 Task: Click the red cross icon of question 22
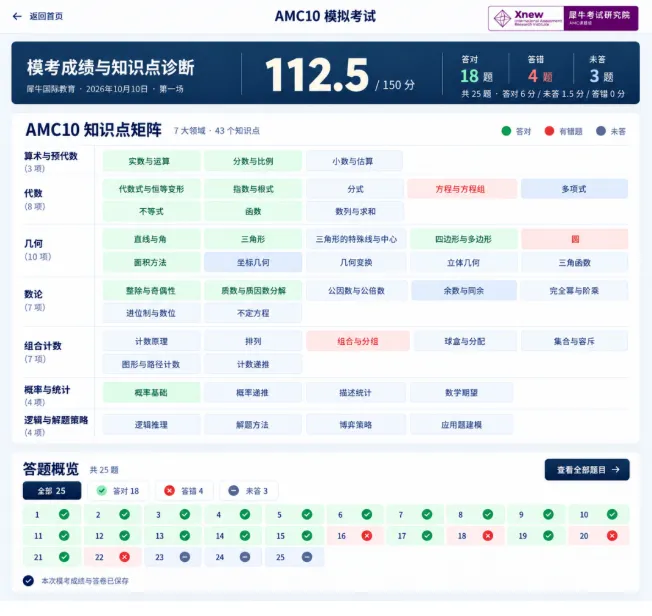[124, 557]
